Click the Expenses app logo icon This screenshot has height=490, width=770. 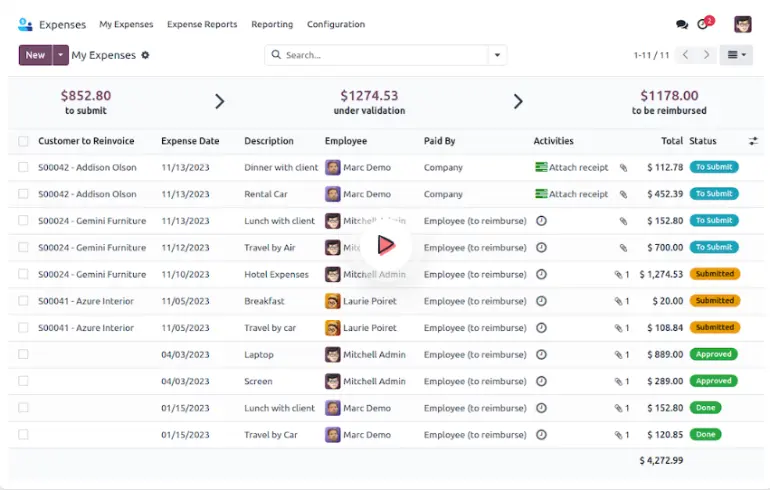26,24
